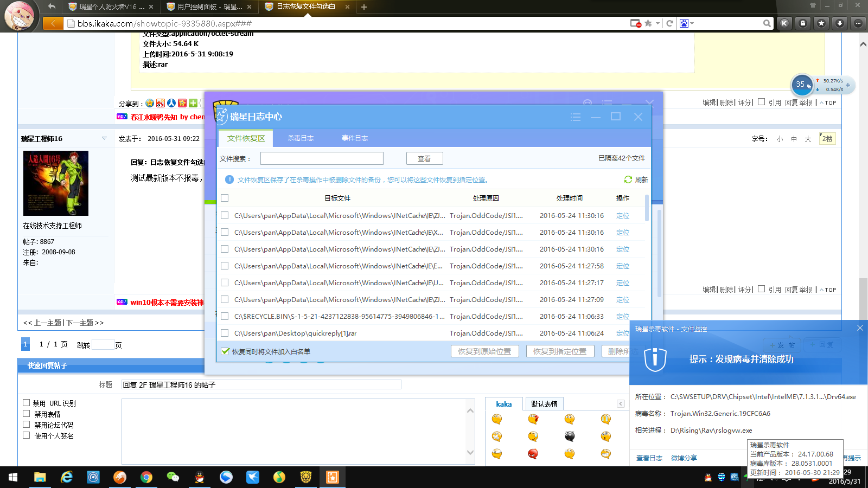Check 禁用表情 option

[26, 414]
